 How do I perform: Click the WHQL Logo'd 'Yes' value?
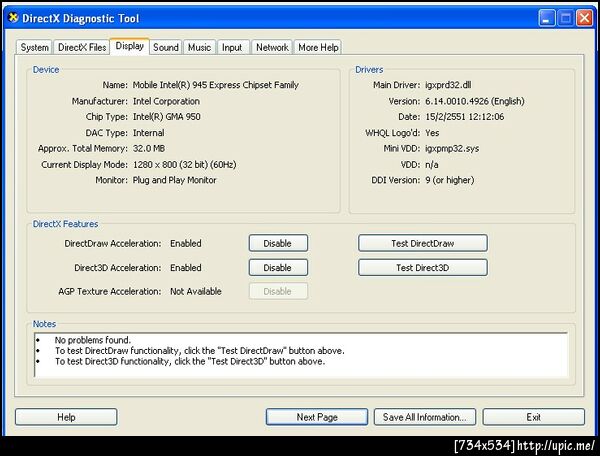click(432, 133)
